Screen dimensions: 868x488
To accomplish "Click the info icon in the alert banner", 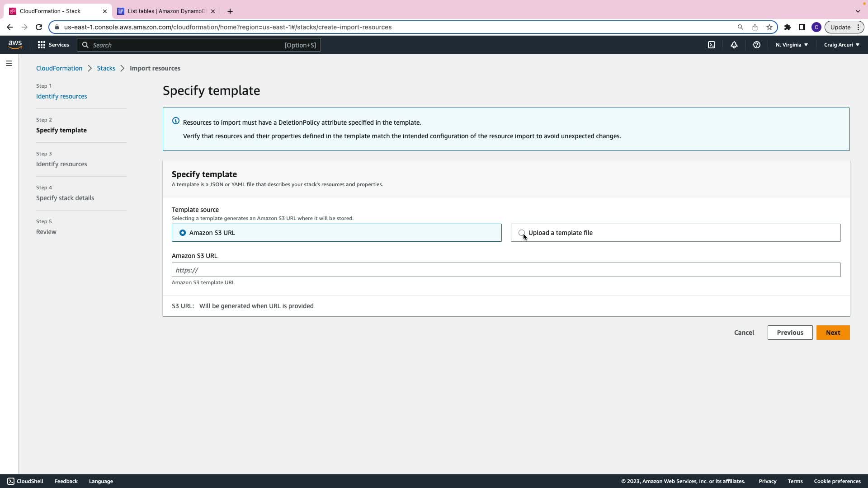I will (176, 121).
